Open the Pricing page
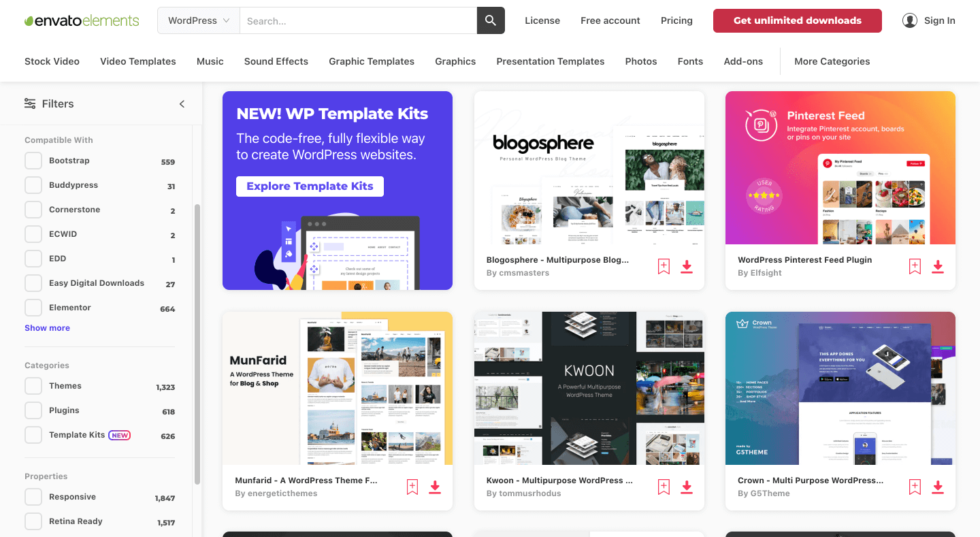This screenshot has width=980, height=537. (676, 20)
